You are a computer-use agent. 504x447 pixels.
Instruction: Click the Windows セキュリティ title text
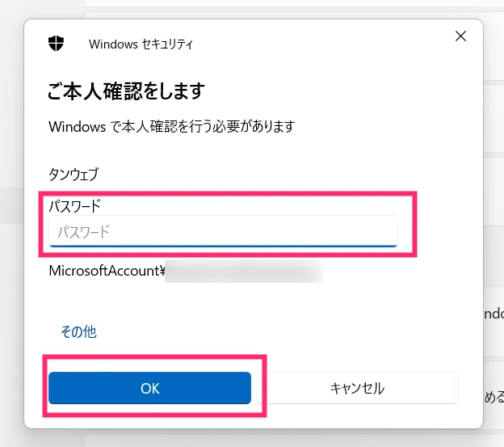[141, 44]
